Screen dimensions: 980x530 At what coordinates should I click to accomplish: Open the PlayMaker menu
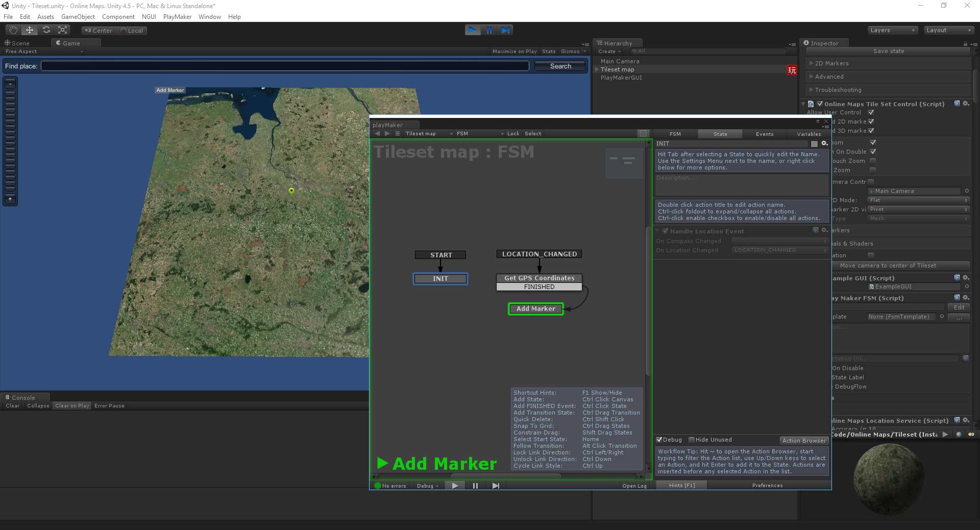click(x=177, y=17)
